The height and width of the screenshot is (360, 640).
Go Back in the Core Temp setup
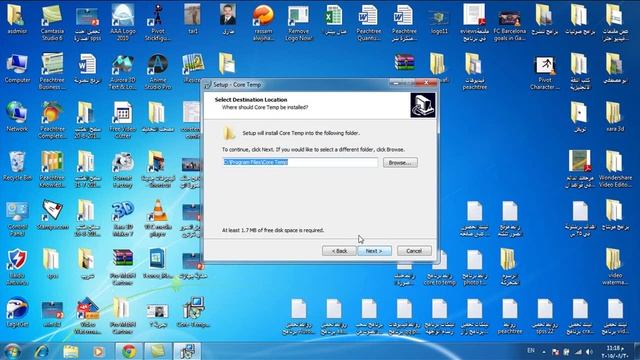coord(339,251)
